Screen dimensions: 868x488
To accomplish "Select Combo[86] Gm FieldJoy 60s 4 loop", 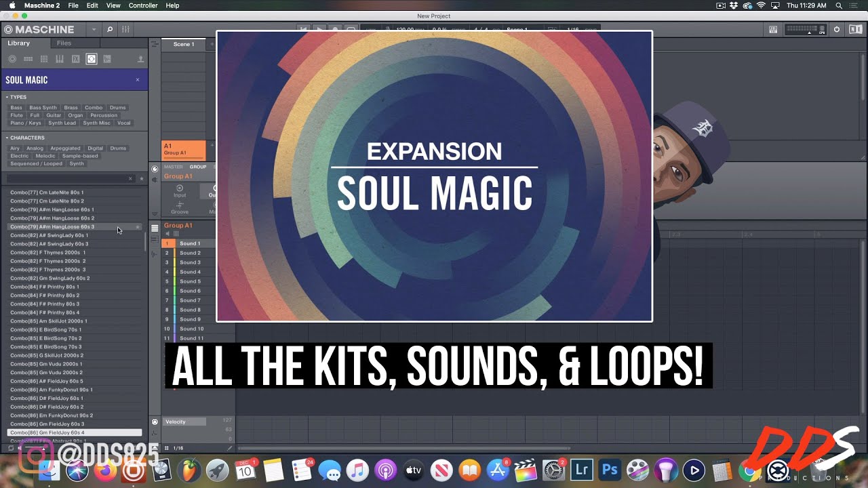I will [75, 432].
